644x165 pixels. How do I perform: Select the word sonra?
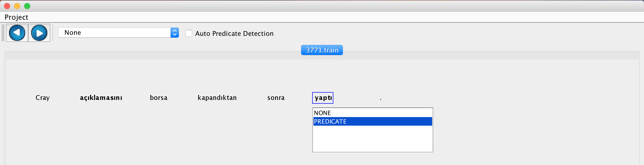click(276, 98)
